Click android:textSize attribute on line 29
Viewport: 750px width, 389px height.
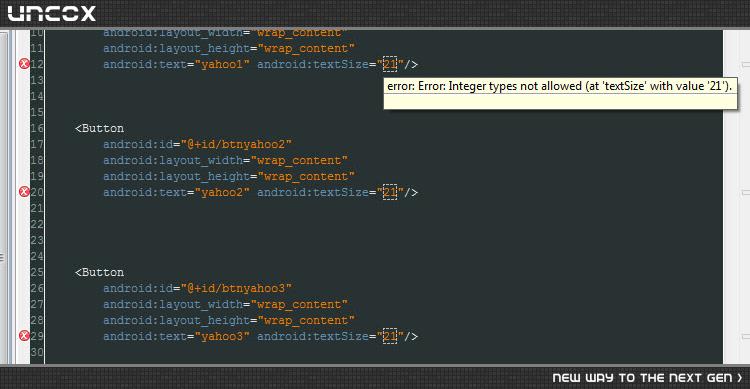pyautogui.click(x=313, y=336)
